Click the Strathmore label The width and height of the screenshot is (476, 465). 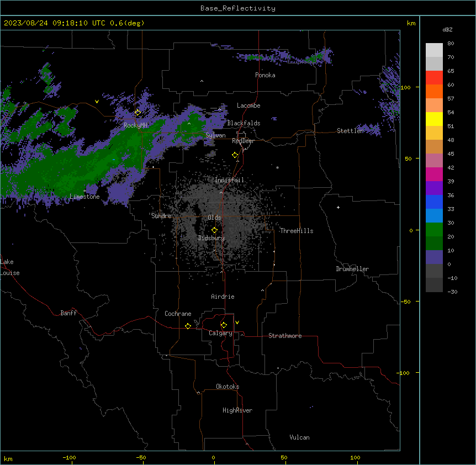coord(285,336)
